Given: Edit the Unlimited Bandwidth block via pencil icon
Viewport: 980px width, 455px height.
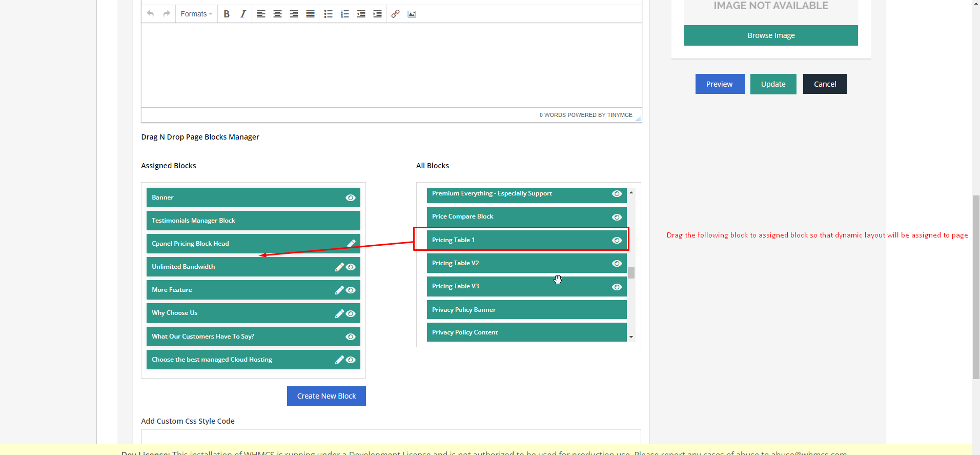Looking at the screenshot, I should [339, 267].
